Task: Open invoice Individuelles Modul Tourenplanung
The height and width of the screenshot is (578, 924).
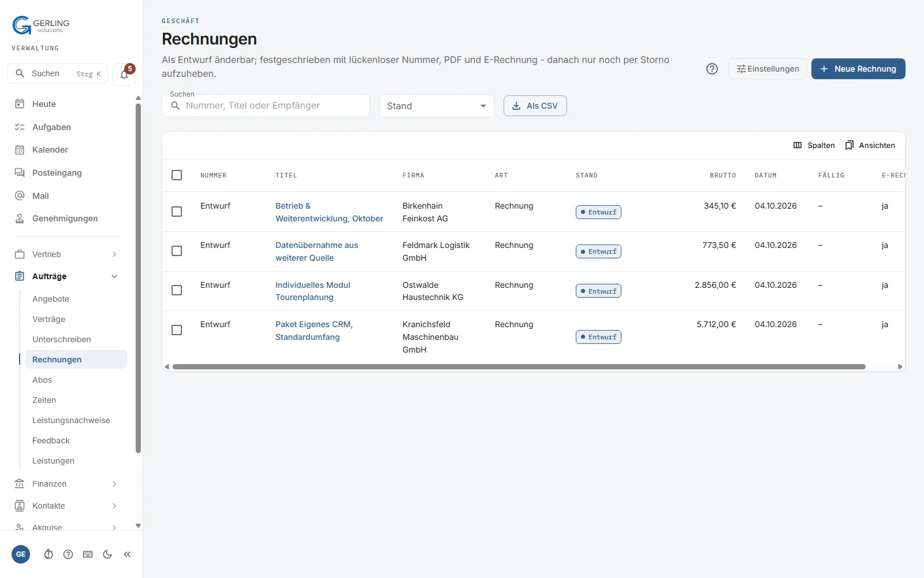Action: (x=313, y=291)
